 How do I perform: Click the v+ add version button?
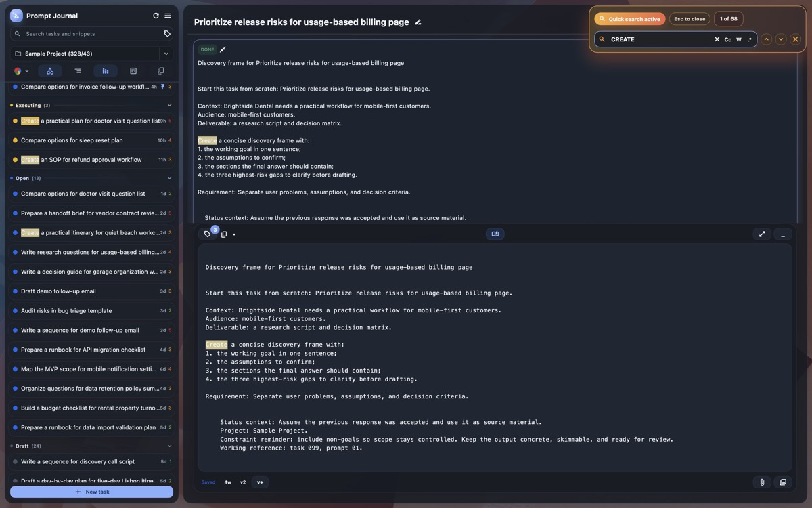click(260, 482)
